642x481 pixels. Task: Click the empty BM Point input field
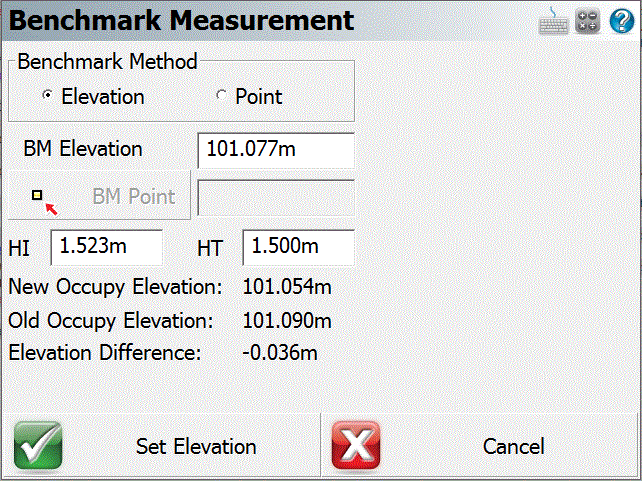click(x=276, y=198)
